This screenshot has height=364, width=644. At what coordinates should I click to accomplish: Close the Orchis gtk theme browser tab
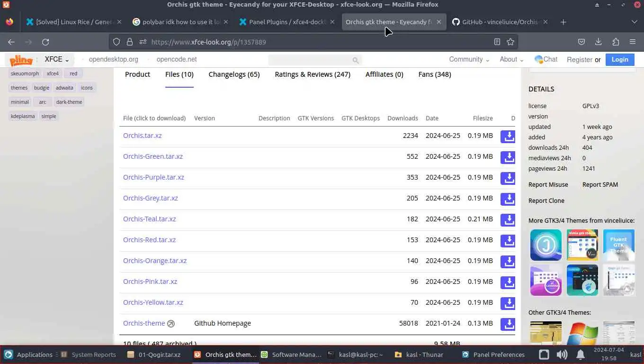tap(439, 22)
